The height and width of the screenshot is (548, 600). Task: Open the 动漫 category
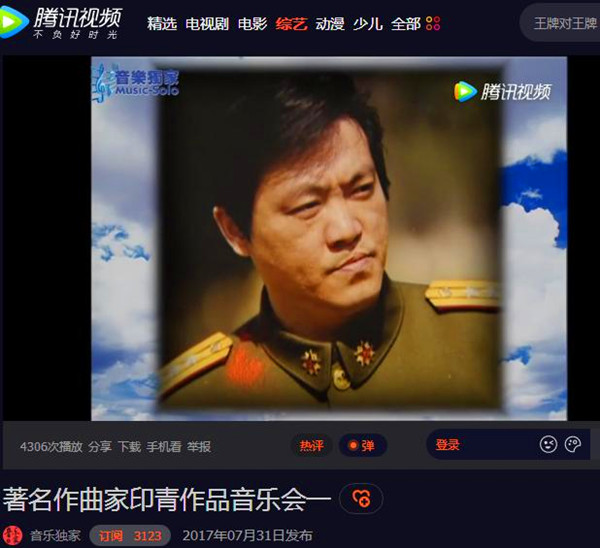(330, 24)
